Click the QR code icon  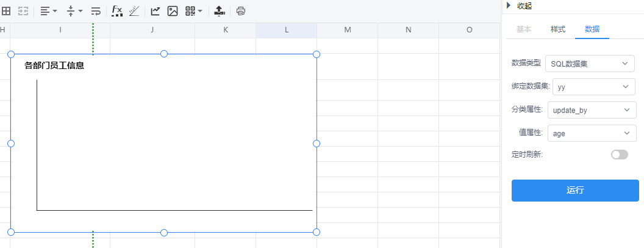pos(190,11)
